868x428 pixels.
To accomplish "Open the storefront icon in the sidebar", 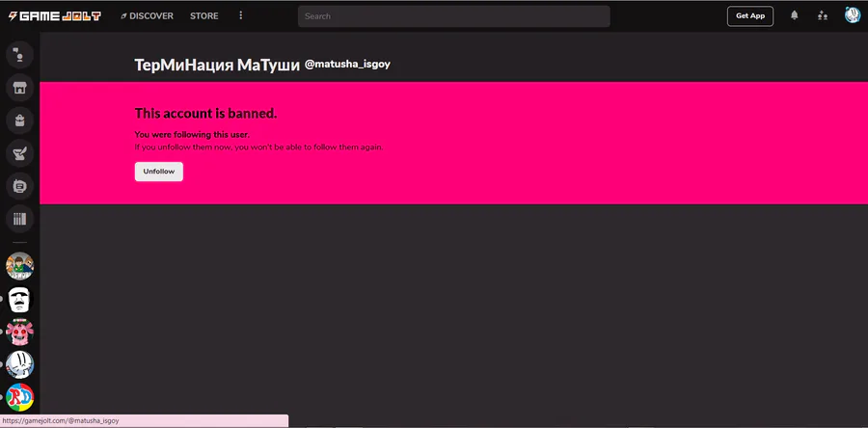I will pyautogui.click(x=20, y=88).
